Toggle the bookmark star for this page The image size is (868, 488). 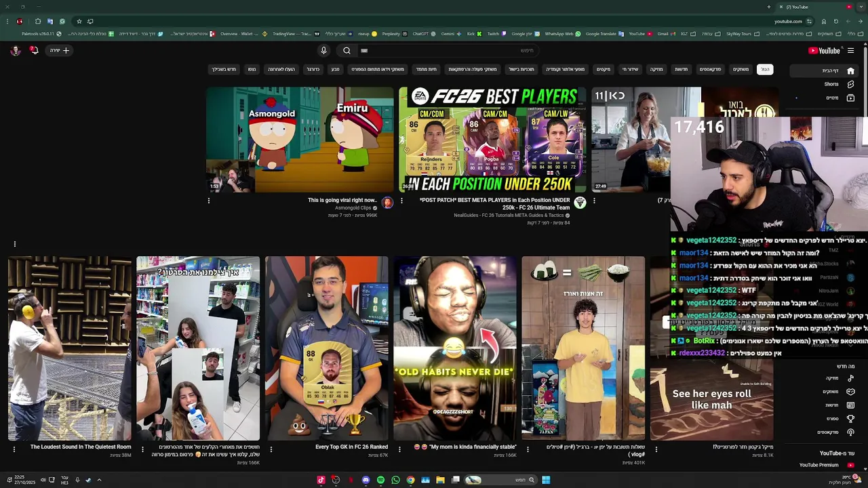79,21
